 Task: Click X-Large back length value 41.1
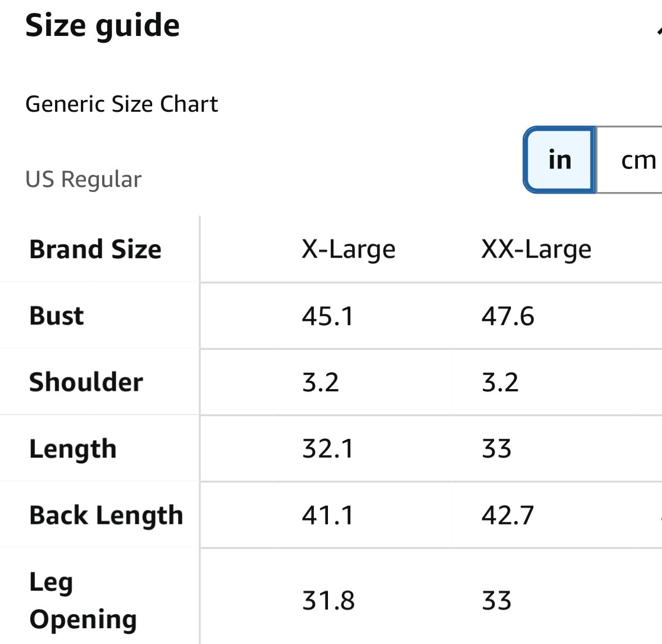328,515
